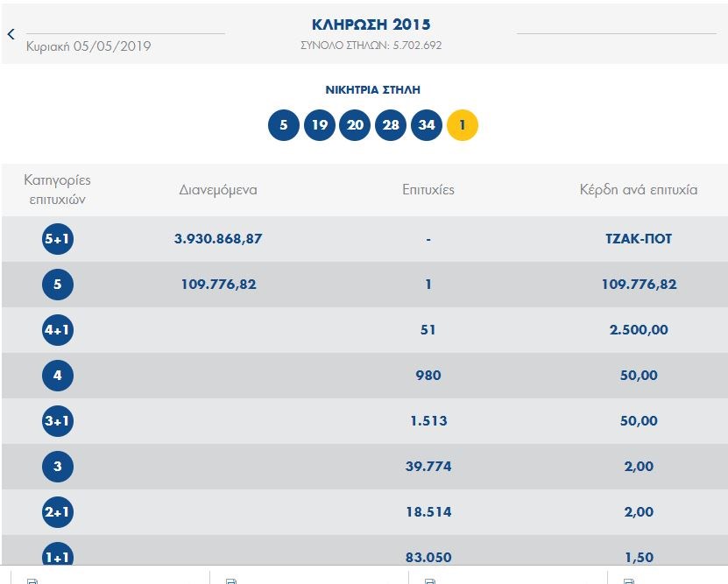
Task: Click the 2+1 category badge
Action: (58, 512)
